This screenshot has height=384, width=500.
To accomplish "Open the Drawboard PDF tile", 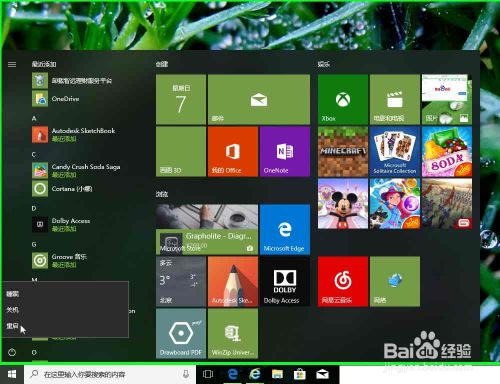I will [181, 334].
